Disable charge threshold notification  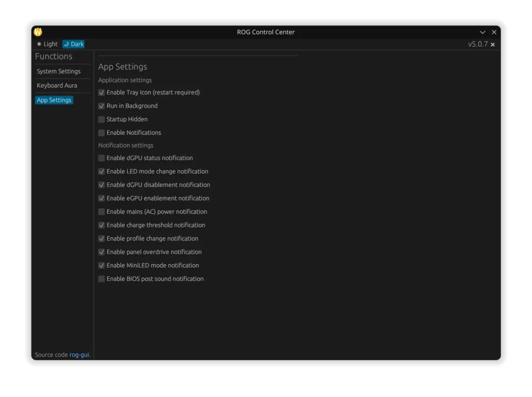[x=102, y=225]
